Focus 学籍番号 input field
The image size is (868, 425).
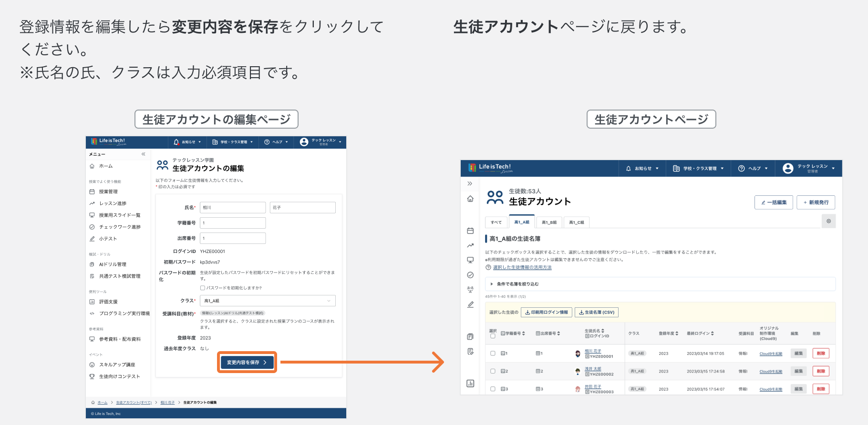tap(233, 223)
